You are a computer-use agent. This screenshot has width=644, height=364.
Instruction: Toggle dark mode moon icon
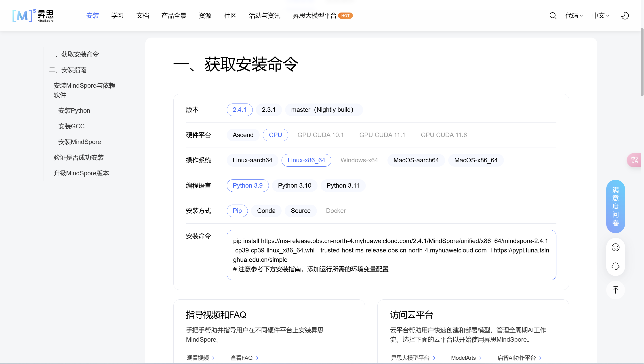tap(625, 16)
